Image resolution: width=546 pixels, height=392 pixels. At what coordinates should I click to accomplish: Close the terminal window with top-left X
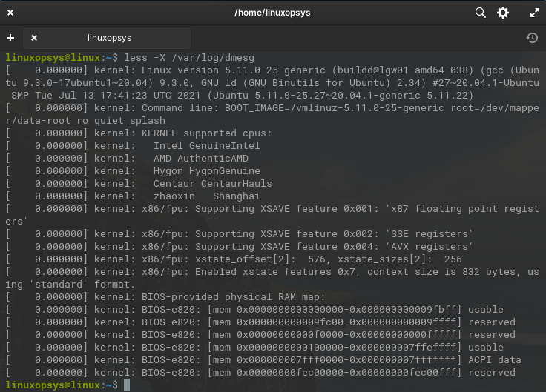click(10, 13)
